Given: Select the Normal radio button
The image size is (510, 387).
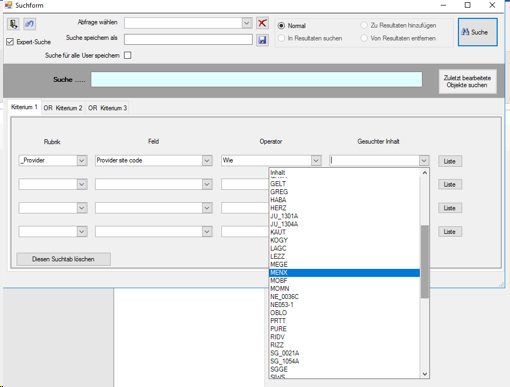Looking at the screenshot, I should pyautogui.click(x=281, y=26).
